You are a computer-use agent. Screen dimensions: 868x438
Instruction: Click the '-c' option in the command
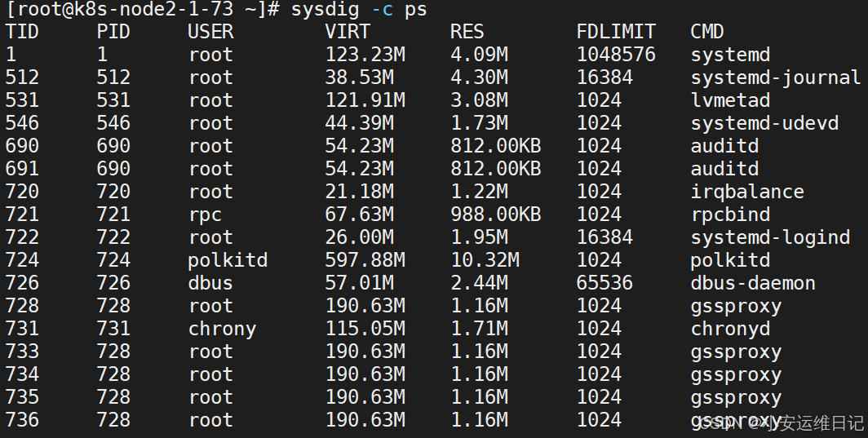pos(382,10)
